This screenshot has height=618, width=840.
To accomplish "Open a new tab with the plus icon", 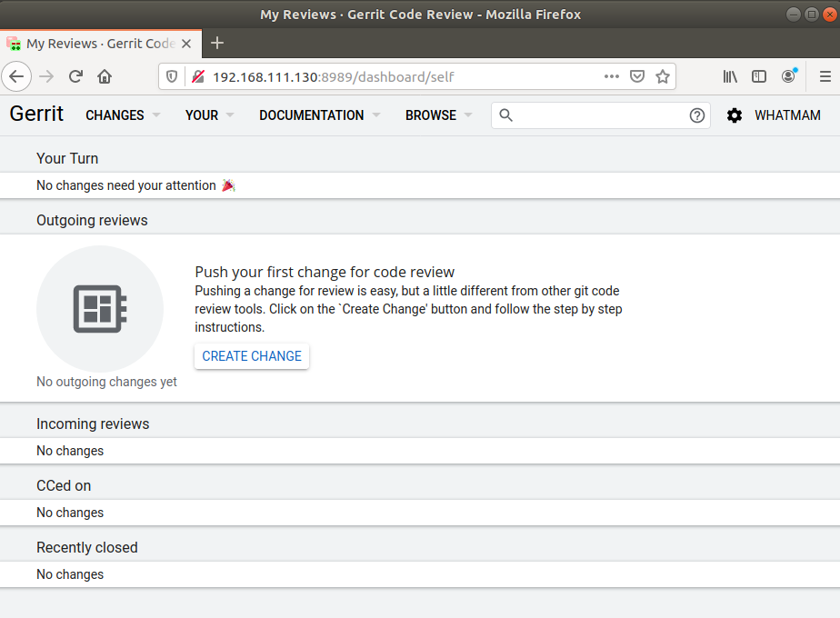I will 217,43.
